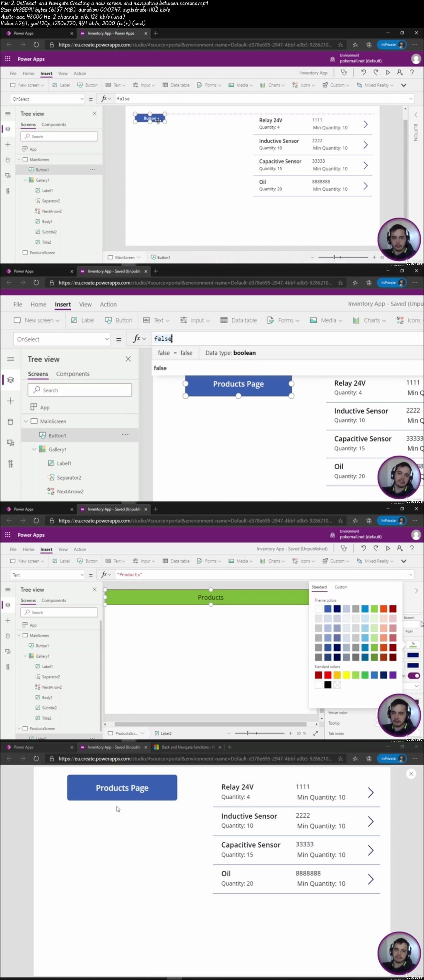The width and height of the screenshot is (424, 980).
Task: Open the Data pane icon in the top frame sidebar
Action: coord(7,160)
